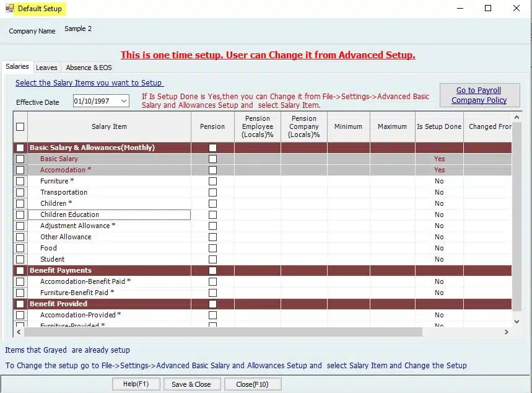Check the row selector for Food
The height and width of the screenshot is (393, 532).
tap(20, 249)
